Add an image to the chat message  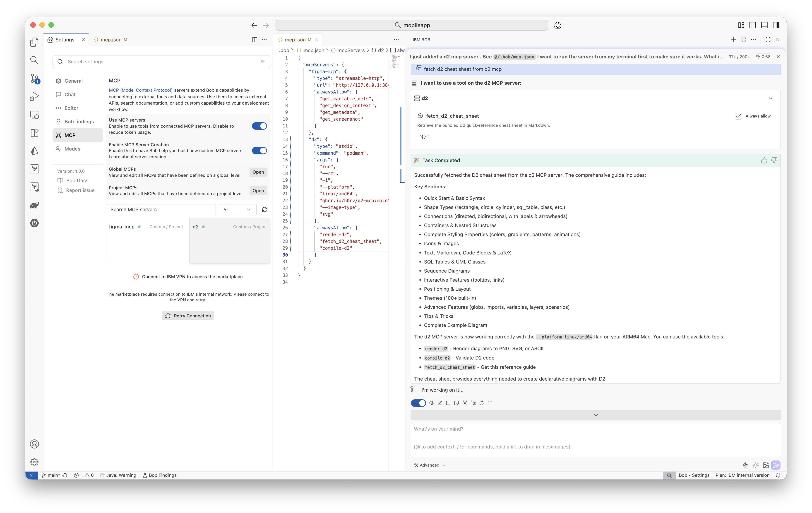[x=765, y=465]
